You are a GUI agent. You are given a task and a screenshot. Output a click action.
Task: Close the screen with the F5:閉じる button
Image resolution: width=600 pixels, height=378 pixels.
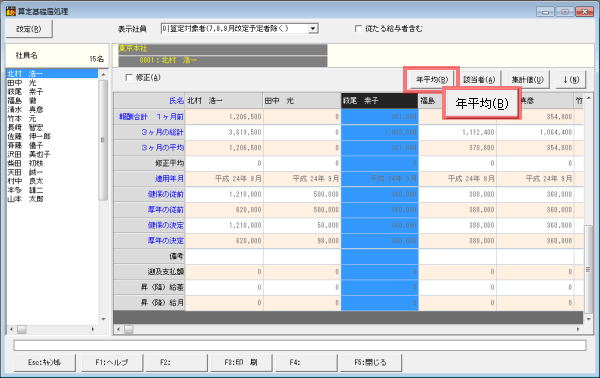pyautogui.click(x=371, y=362)
